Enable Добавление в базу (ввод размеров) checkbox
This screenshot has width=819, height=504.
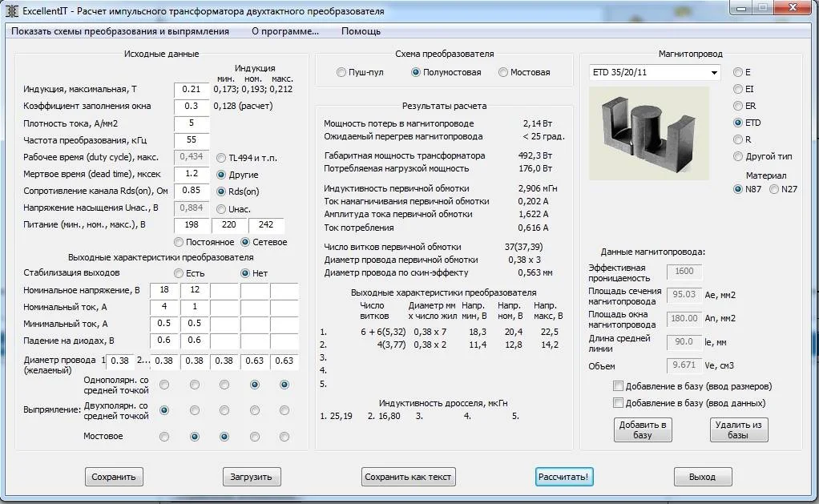coord(618,386)
